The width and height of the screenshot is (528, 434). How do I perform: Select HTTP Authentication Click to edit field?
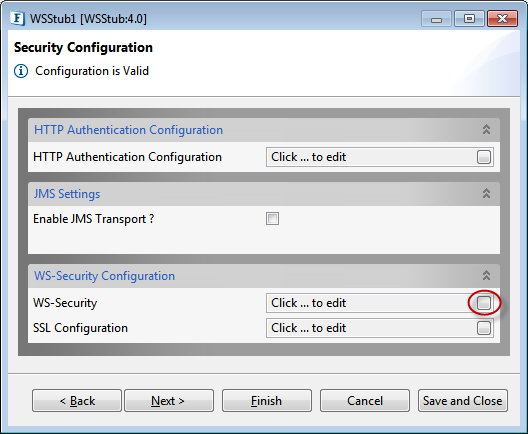pyautogui.click(x=370, y=157)
